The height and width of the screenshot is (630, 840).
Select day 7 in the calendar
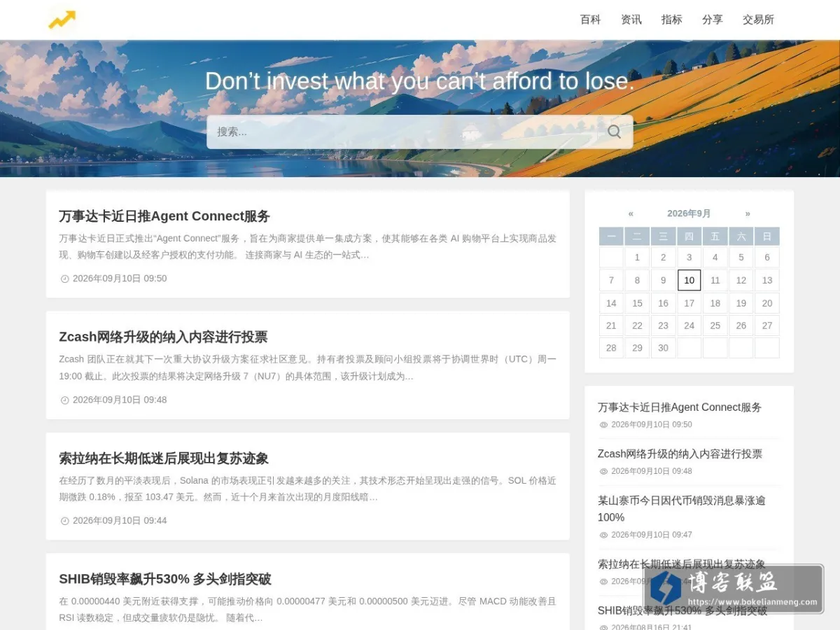point(611,280)
